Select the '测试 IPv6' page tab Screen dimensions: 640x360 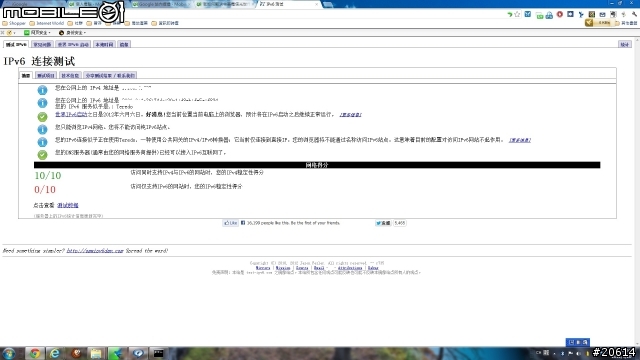tap(16, 44)
